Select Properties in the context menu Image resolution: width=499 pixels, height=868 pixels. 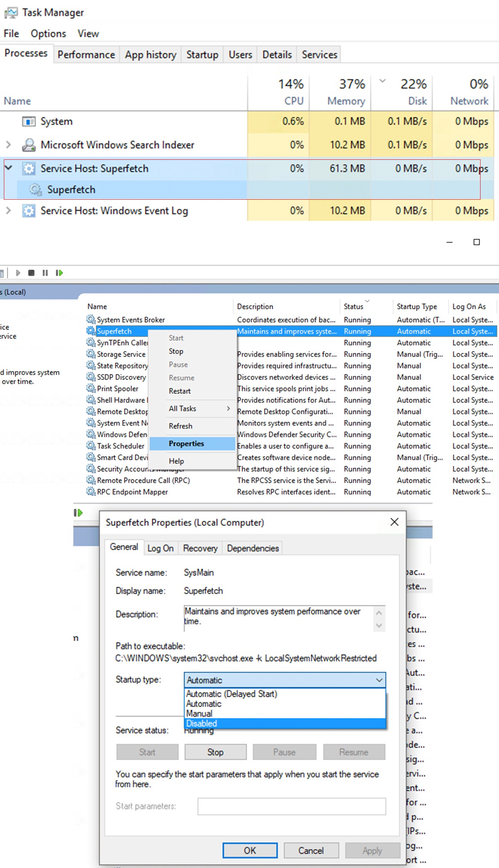point(192,444)
